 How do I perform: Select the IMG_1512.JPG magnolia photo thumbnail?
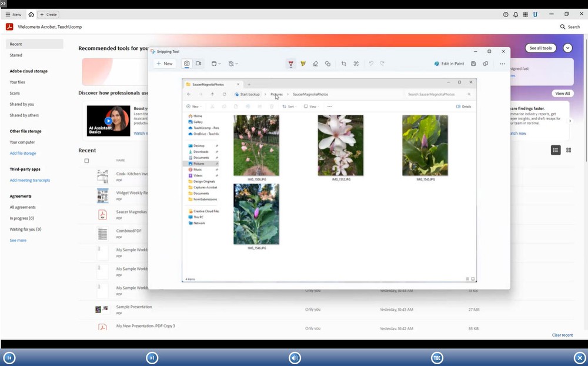(340, 145)
